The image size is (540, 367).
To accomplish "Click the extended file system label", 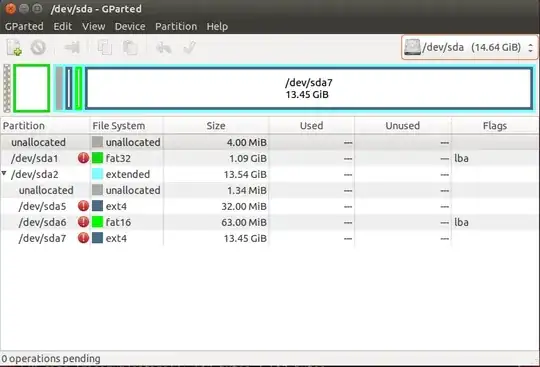I will 128,174.
